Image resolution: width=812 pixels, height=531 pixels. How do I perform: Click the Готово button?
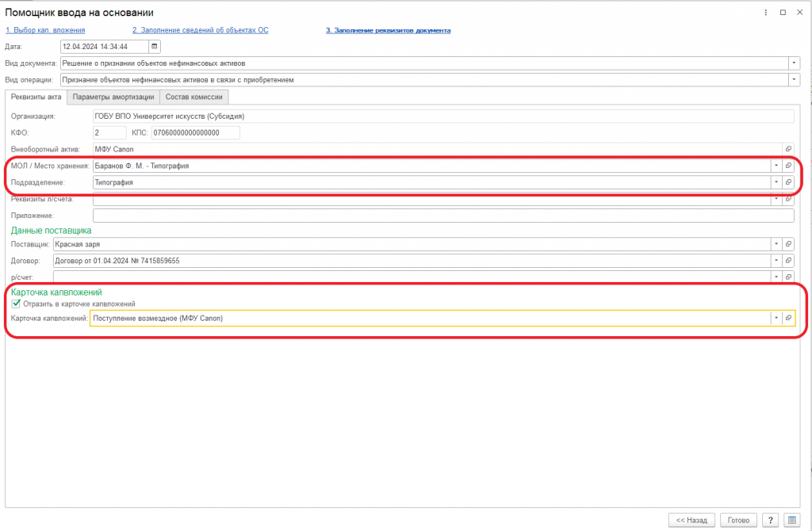click(738, 520)
